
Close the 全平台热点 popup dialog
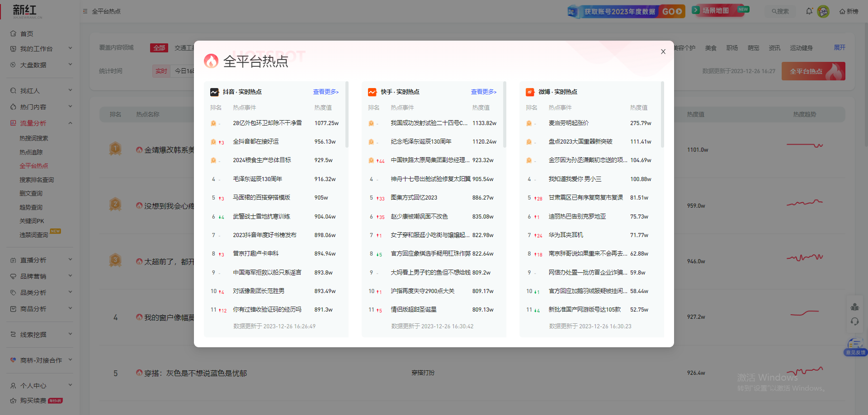pyautogui.click(x=663, y=51)
